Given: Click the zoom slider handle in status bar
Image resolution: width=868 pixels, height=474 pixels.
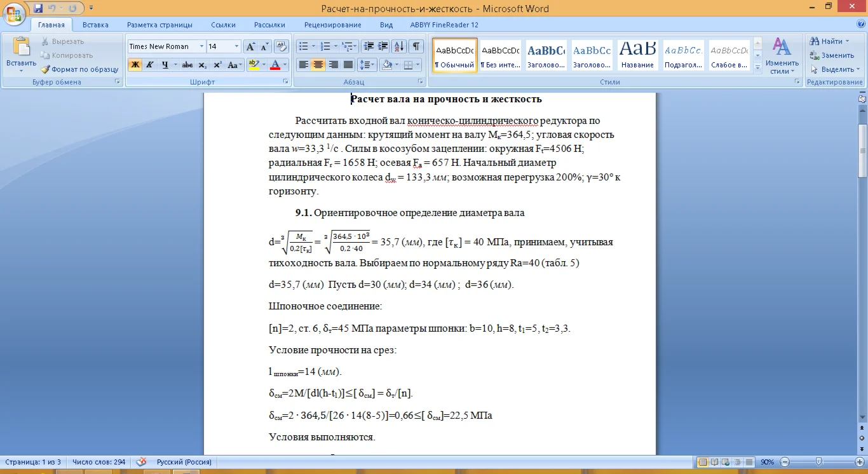Looking at the screenshot, I should (819, 462).
